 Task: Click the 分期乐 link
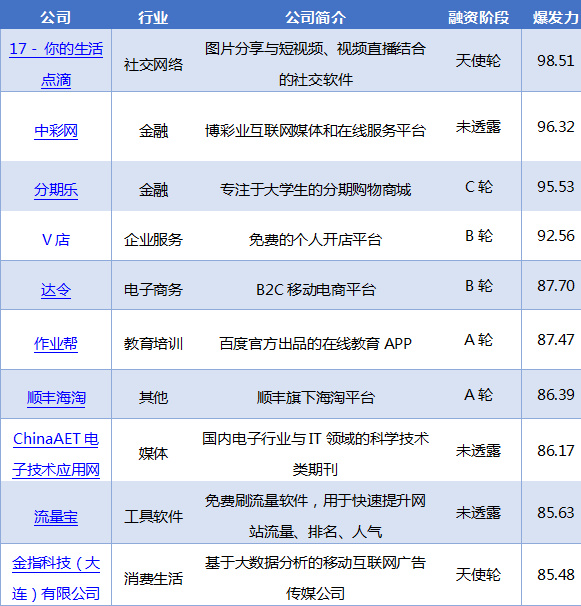pyautogui.click(x=56, y=190)
